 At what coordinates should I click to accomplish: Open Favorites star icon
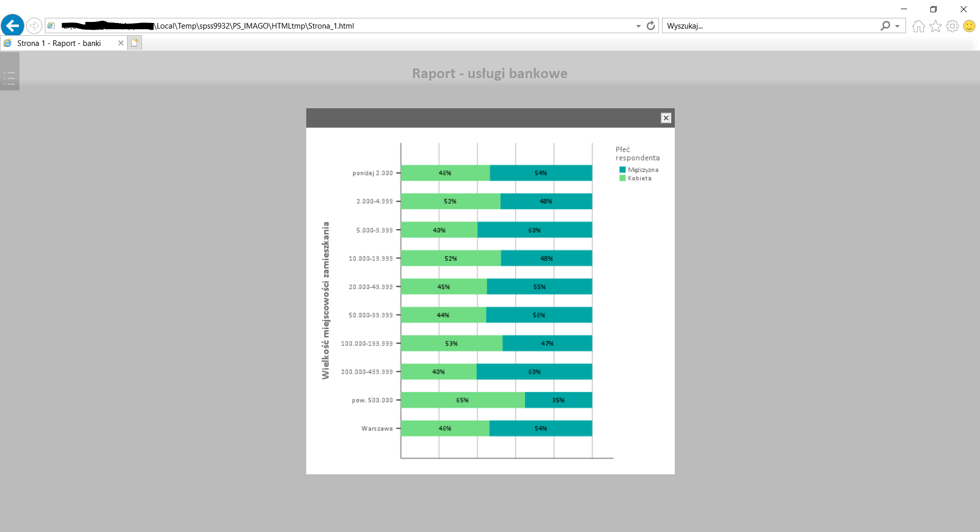click(936, 26)
